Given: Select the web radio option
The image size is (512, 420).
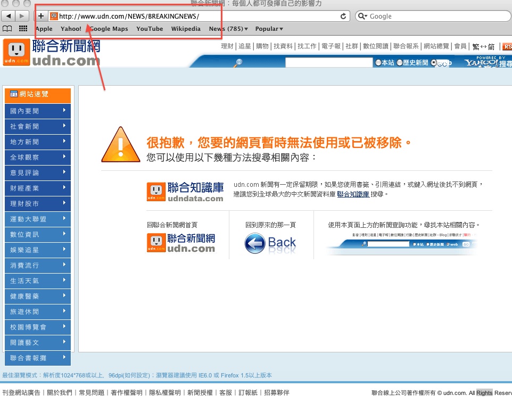Looking at the screenshot, I should (434, 62).
